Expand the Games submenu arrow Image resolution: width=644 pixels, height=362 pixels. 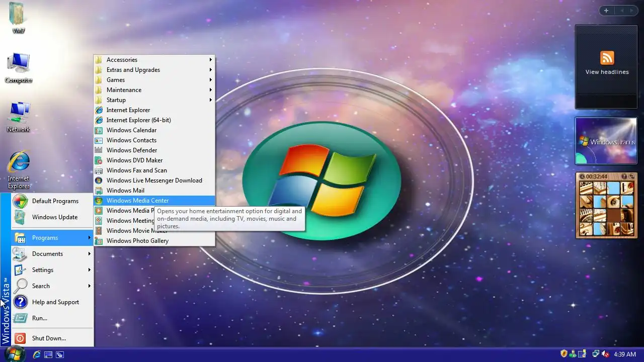pyautogui.click(x=211, y=80)
